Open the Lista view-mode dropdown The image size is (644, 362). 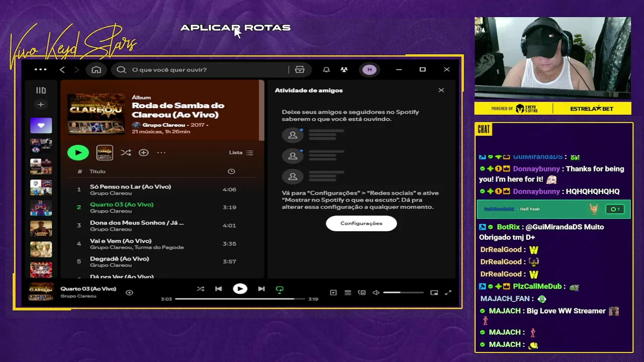(241, 153)
